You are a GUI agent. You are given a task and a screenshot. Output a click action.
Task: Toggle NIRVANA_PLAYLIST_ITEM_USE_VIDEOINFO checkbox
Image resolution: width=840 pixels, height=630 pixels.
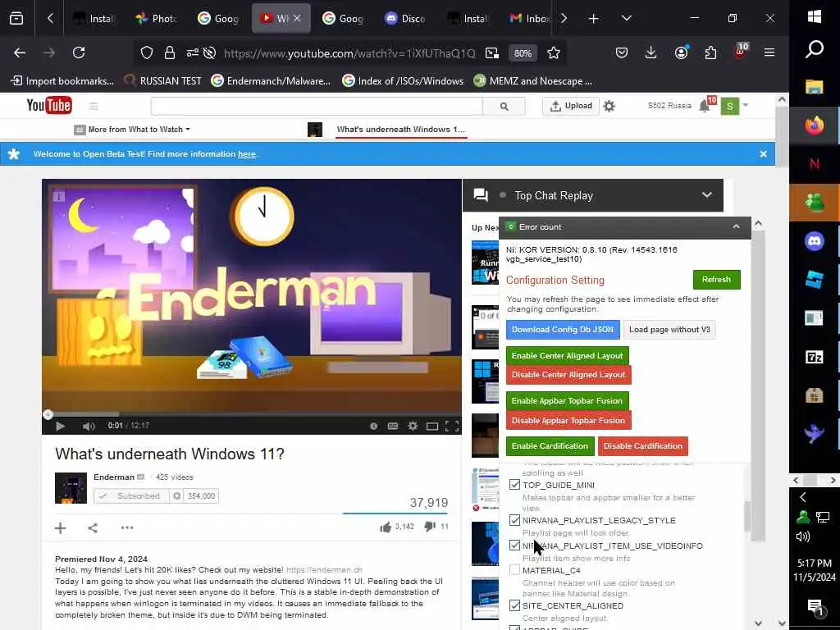515,546
